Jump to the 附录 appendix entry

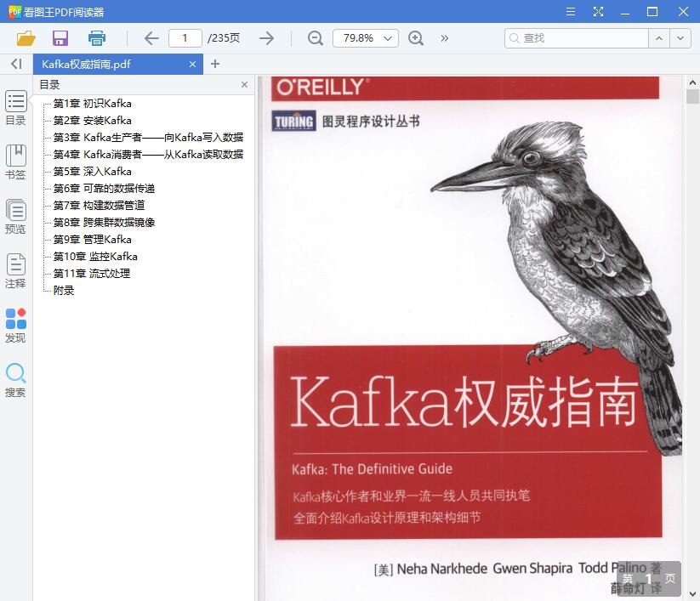(64, 291)
